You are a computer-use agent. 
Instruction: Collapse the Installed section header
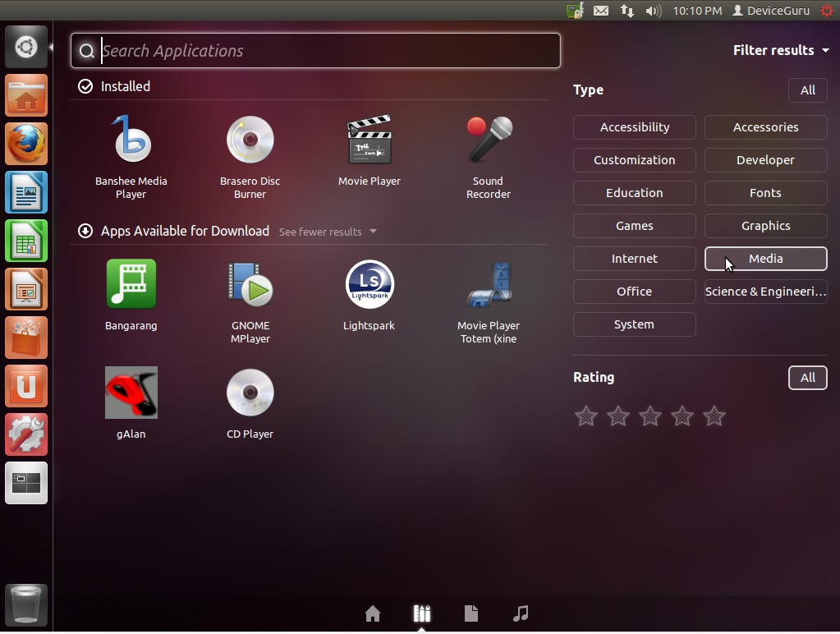113,86
